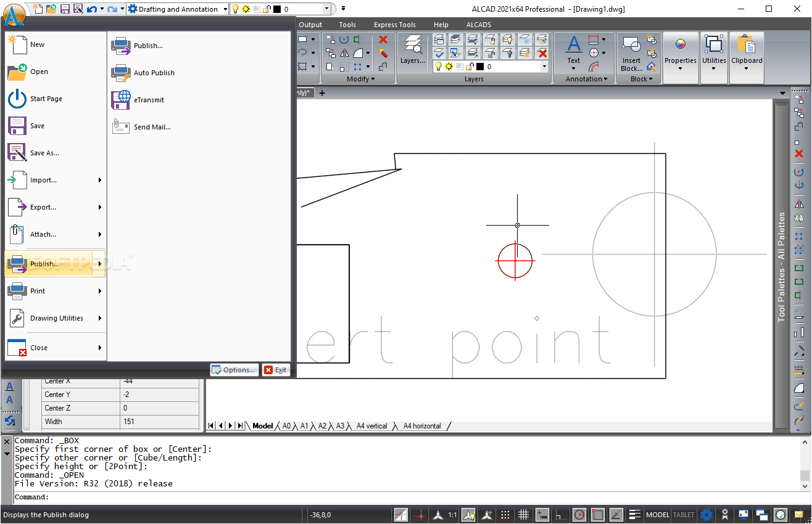
Task: Click the red X icon in right tool palette
Action: click(799, 154)
